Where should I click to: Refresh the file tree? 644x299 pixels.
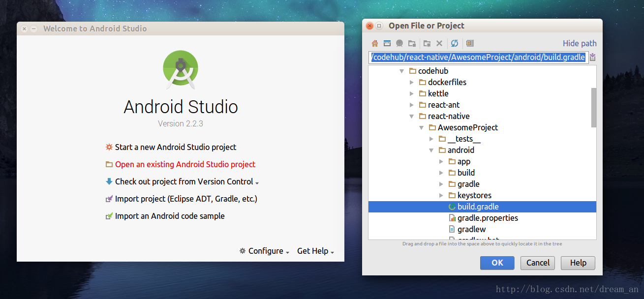pyautogui.click(x=455, y=43)
